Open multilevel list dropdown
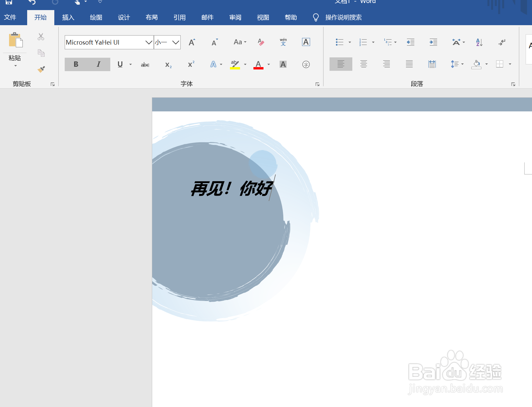 [x=395, y=42]
